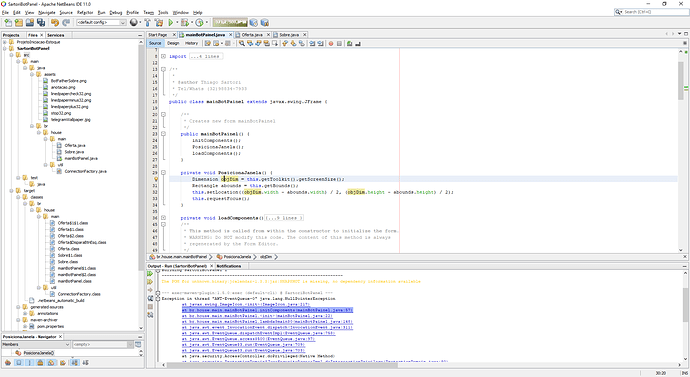Screen dimensions: 690x377
Task: Toggle Sort by Name in Navigator
Action: coord(74,362)
